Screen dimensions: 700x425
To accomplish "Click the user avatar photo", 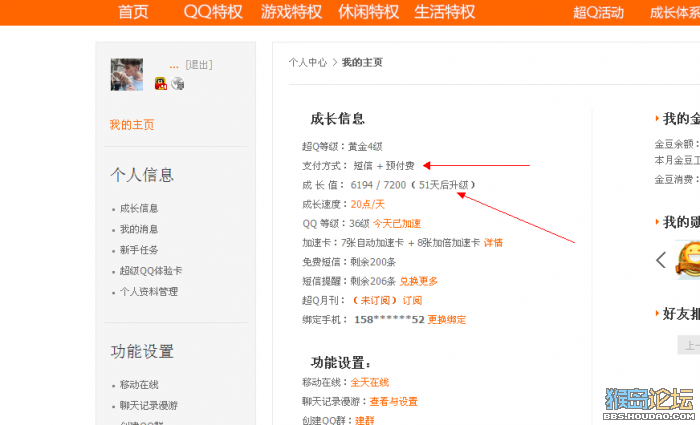I will 127,75.
